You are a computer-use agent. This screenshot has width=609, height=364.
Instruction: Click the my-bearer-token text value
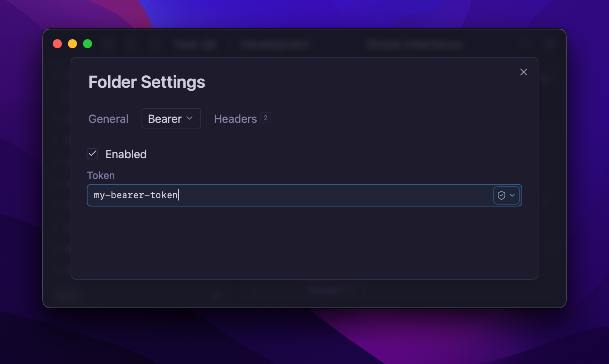pos(136,195)
